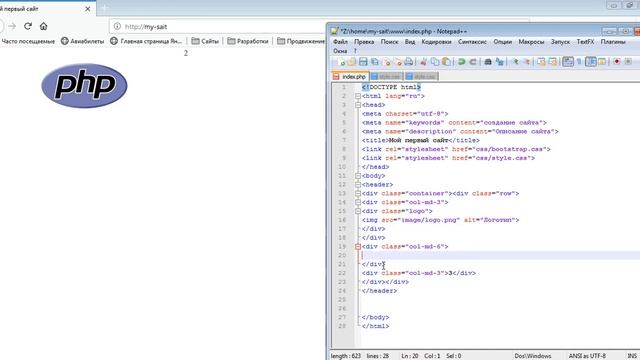This screenshot has width=640, height=360.
Task: Toggle Show All Characters pilcrow icon
Action: coord(579,62)
